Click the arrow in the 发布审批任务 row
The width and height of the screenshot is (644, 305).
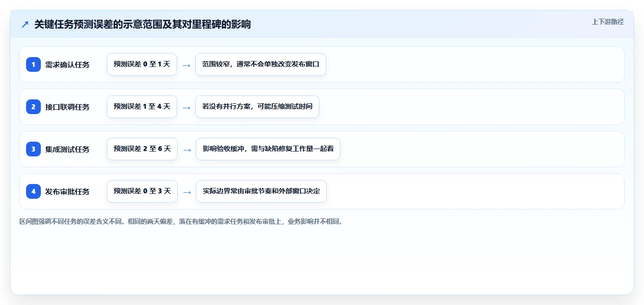tap(187, 192)
